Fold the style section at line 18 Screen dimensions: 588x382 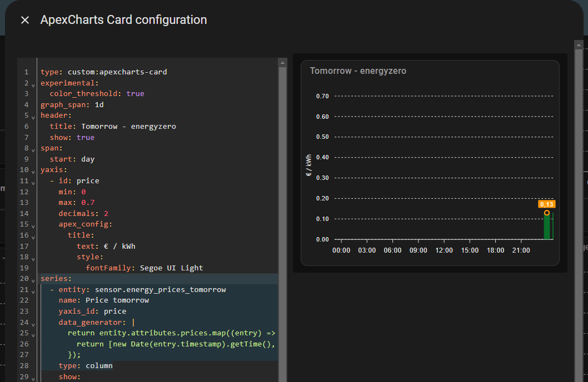33,259
